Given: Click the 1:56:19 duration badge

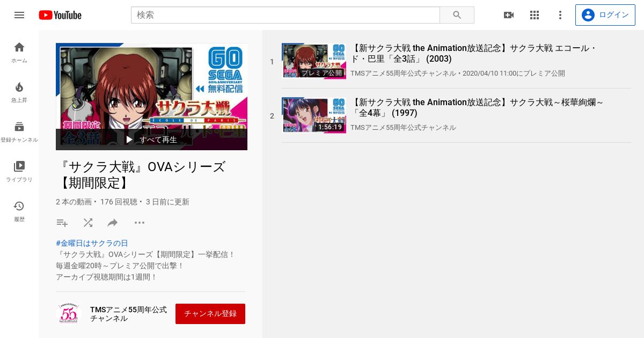Looking at the screenshot, I should (x=330, y=127).
